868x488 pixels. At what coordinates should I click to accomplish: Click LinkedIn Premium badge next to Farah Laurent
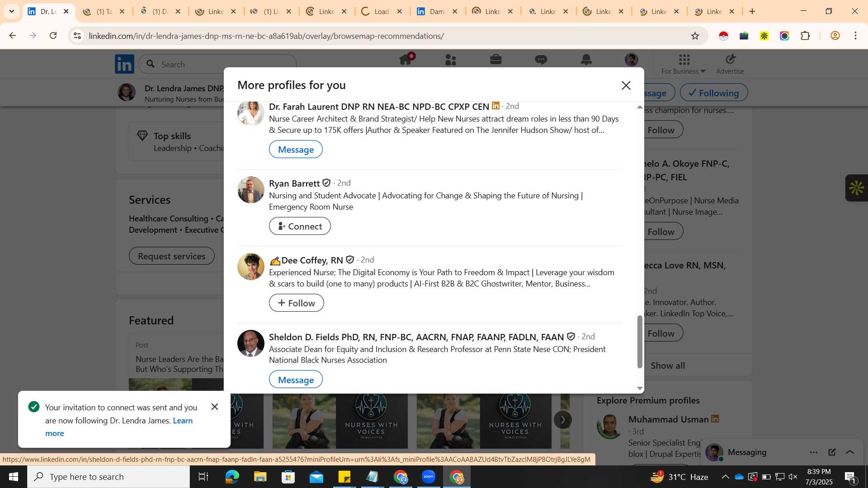pos(495,106)
